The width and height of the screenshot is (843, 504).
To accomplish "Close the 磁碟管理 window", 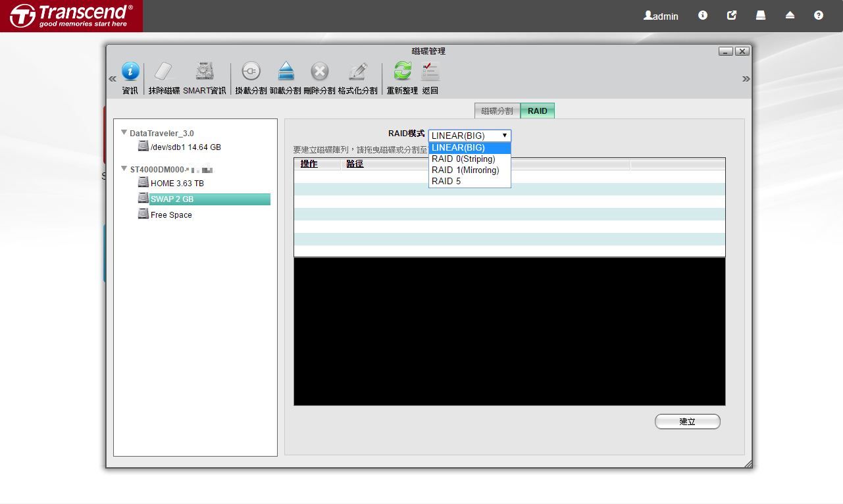I will tap(742, 51).
